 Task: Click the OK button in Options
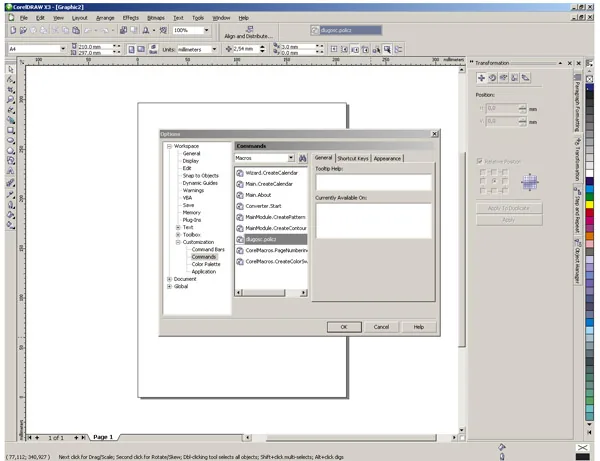pos(343,326)
